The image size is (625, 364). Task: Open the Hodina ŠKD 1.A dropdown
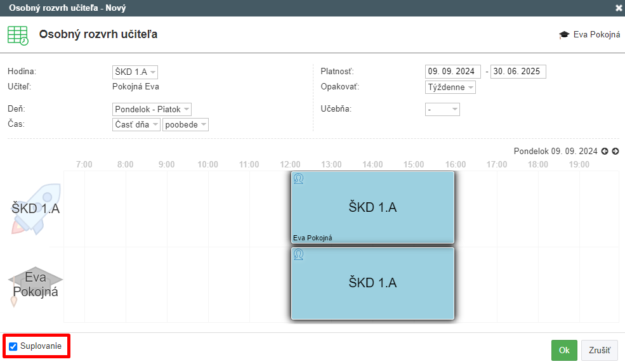click(135, 72)
